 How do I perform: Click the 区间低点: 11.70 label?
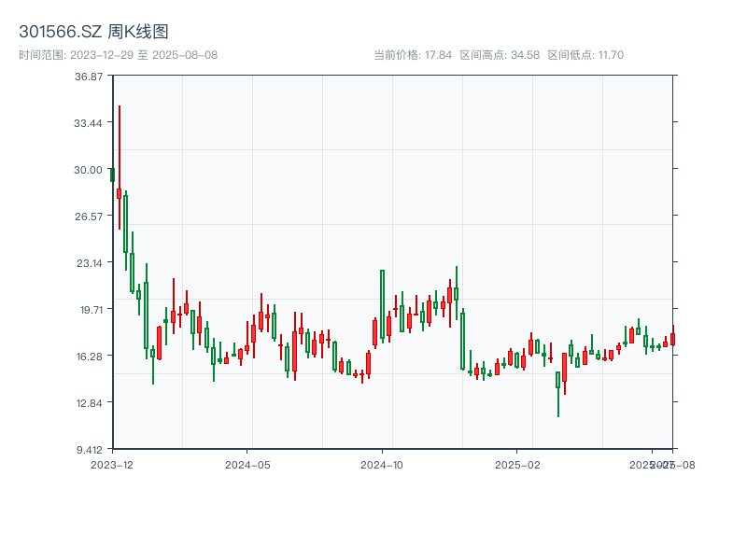click(x=585, y=55)
